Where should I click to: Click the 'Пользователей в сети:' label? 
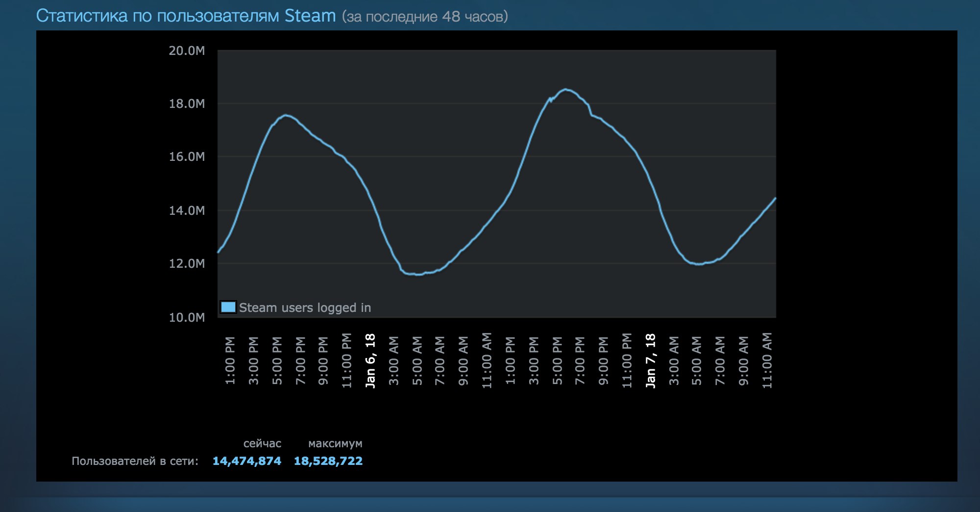tap(135, 461)
